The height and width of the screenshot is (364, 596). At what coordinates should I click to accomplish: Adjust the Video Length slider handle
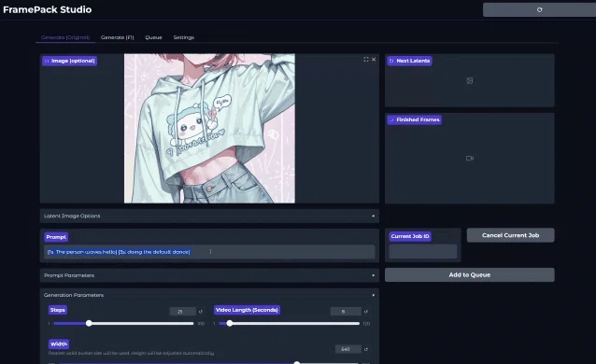[x=230, y=323]
